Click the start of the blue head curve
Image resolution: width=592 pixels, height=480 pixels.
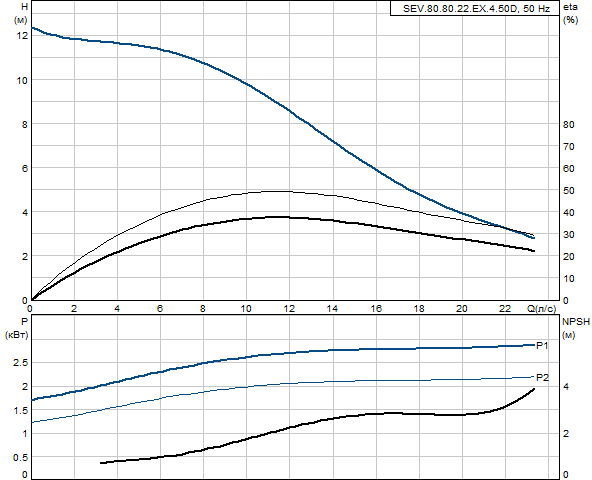pyautogui.click(x=32, y=28)
